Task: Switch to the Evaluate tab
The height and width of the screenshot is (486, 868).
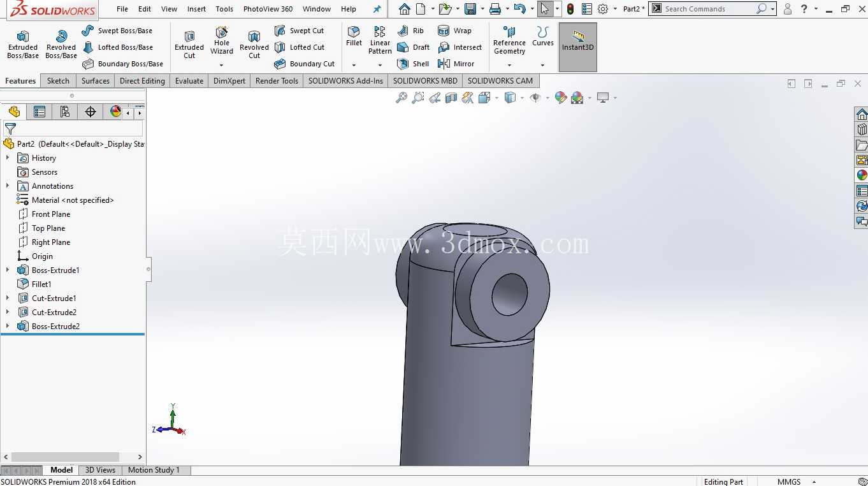Action: tap(189, 81)
